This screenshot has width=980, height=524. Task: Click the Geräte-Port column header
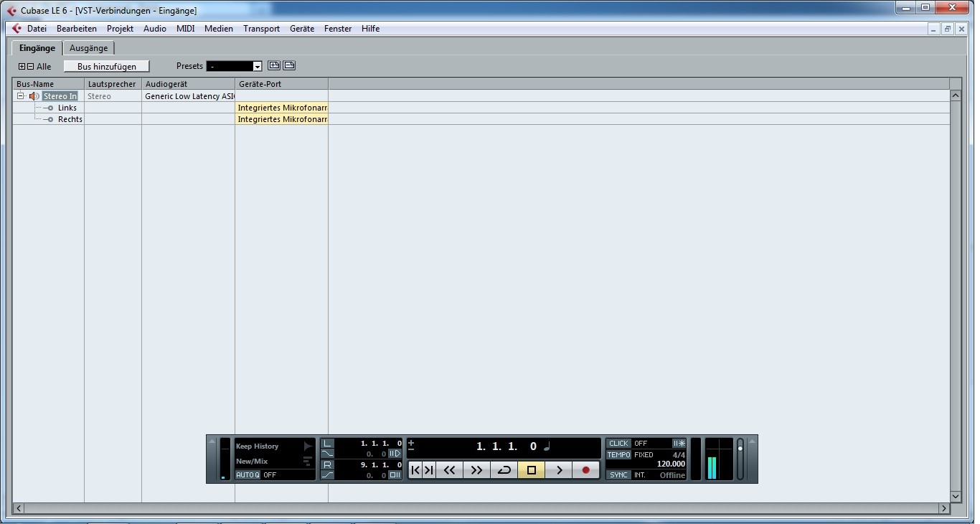[281, 84]
